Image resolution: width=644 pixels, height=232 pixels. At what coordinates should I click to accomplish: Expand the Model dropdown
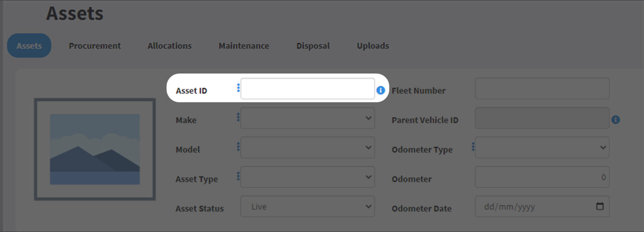coord(308,148)
